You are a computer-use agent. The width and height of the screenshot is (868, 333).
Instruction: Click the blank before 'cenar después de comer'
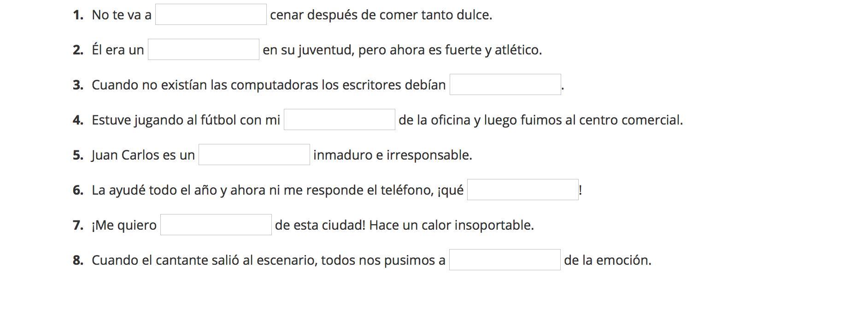(211, 15)
